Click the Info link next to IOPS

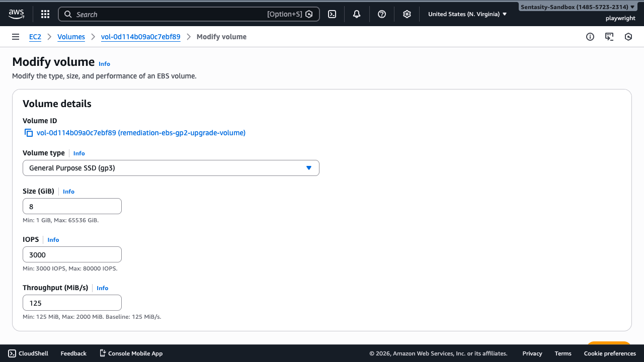[53, 240]
